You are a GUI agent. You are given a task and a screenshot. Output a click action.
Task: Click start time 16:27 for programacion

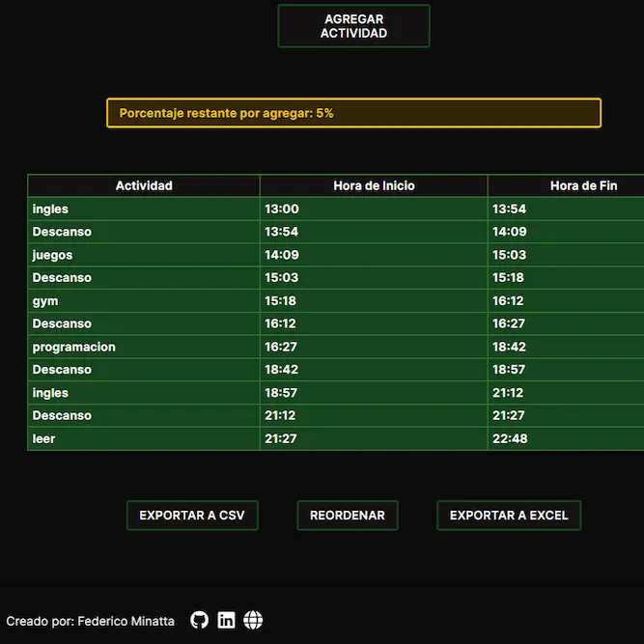coord(374,347)
